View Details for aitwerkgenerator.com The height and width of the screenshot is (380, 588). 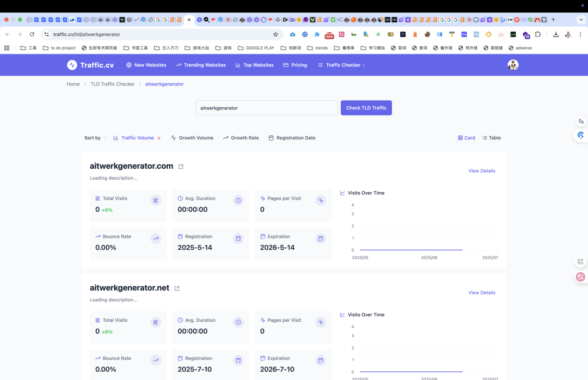[x=482, y=171]
